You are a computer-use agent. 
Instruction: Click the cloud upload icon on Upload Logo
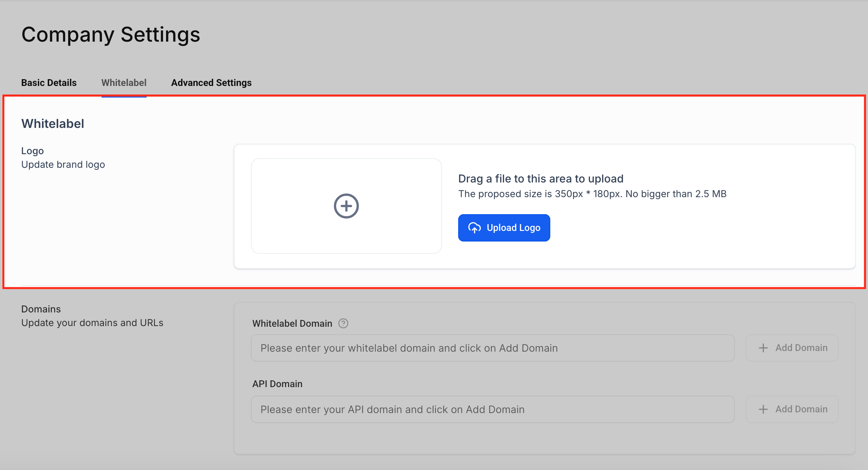(x=474, y=228)
